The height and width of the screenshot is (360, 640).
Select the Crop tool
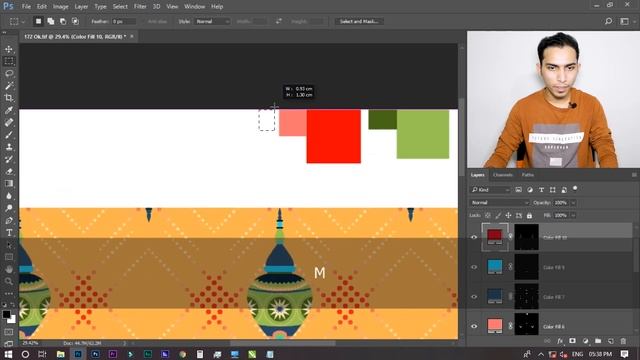(x=9, y=98)
